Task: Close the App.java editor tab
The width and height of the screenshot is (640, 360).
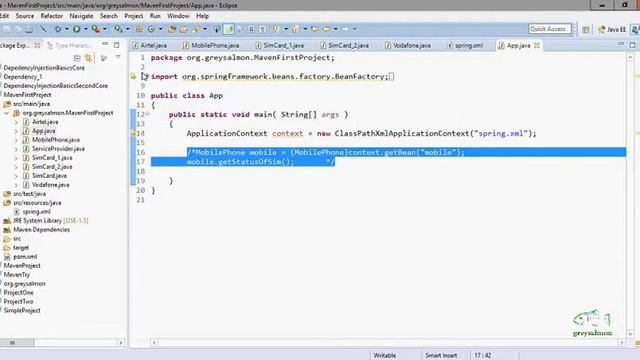Action: coord(537,45)
